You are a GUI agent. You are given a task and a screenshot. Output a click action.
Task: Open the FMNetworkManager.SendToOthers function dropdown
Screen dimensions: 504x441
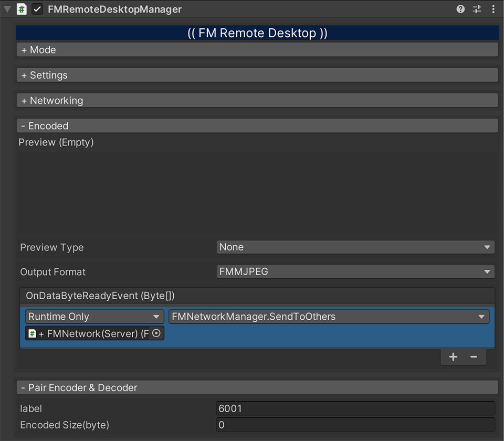328,317
